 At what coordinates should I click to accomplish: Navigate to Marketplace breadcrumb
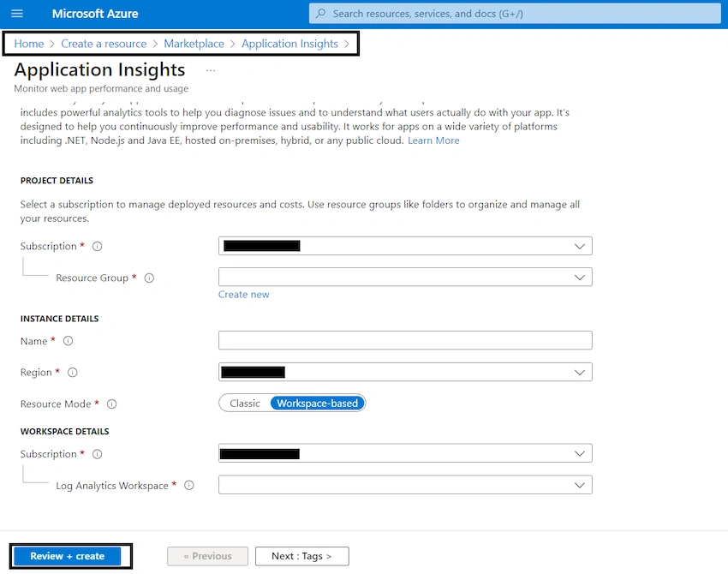pos(194,44)
